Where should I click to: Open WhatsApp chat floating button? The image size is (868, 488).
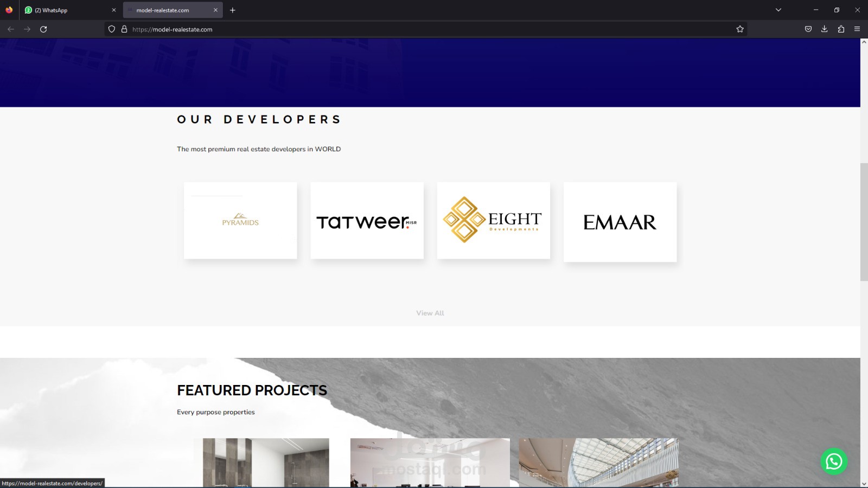click(x=834, y=461)
